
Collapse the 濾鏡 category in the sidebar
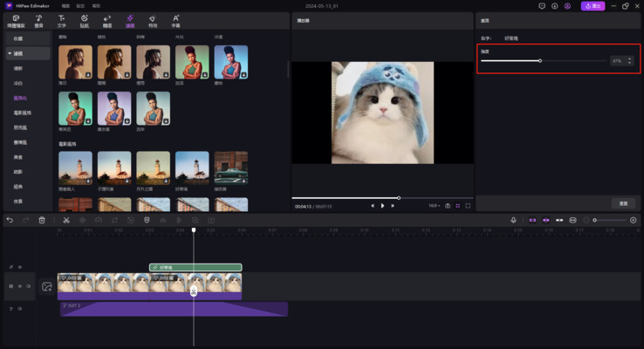[x=10, y=53]
